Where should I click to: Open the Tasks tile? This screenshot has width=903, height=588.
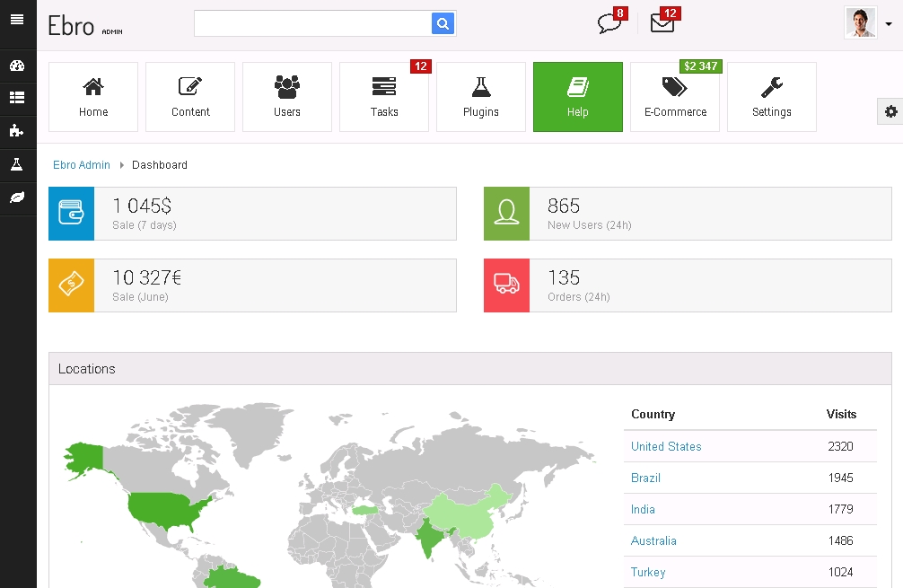point(384,97)
